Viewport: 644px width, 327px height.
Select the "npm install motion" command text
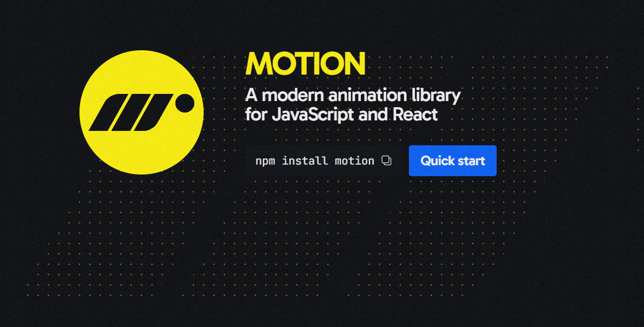click(x=315, y=161)
